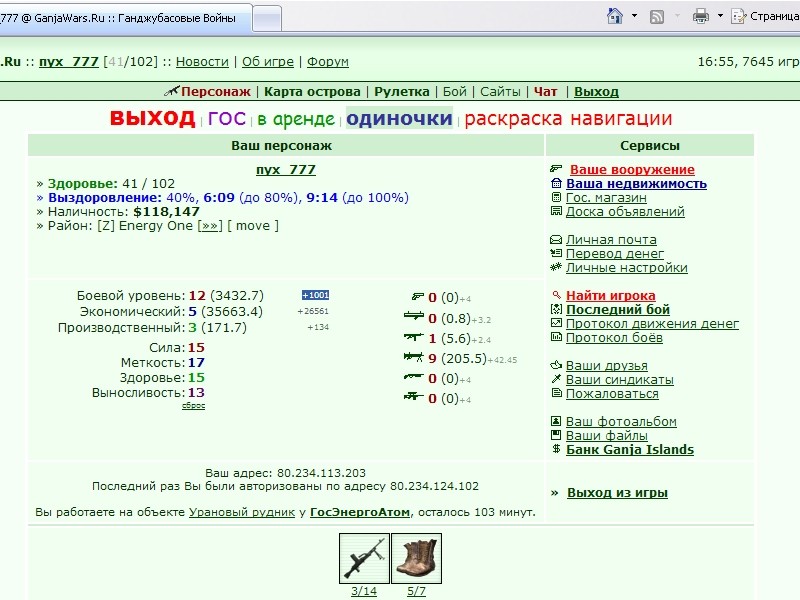Open Личная почта link
The width and height of the screenshot is (800, 600).
611,240
